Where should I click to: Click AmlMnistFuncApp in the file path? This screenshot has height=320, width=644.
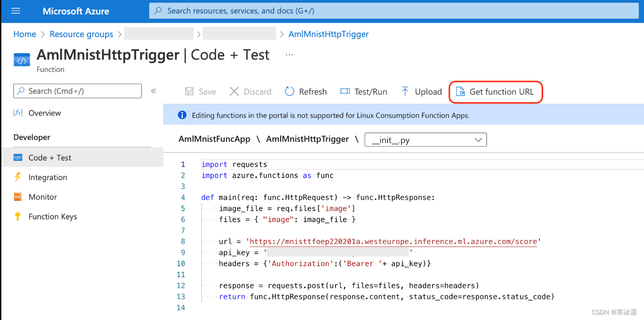tap(215, 139)
